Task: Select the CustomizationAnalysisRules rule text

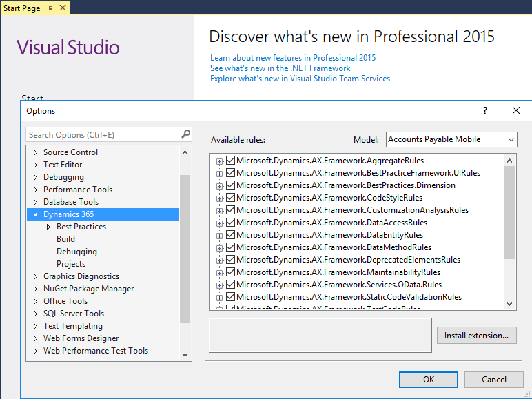Action: 352,210
